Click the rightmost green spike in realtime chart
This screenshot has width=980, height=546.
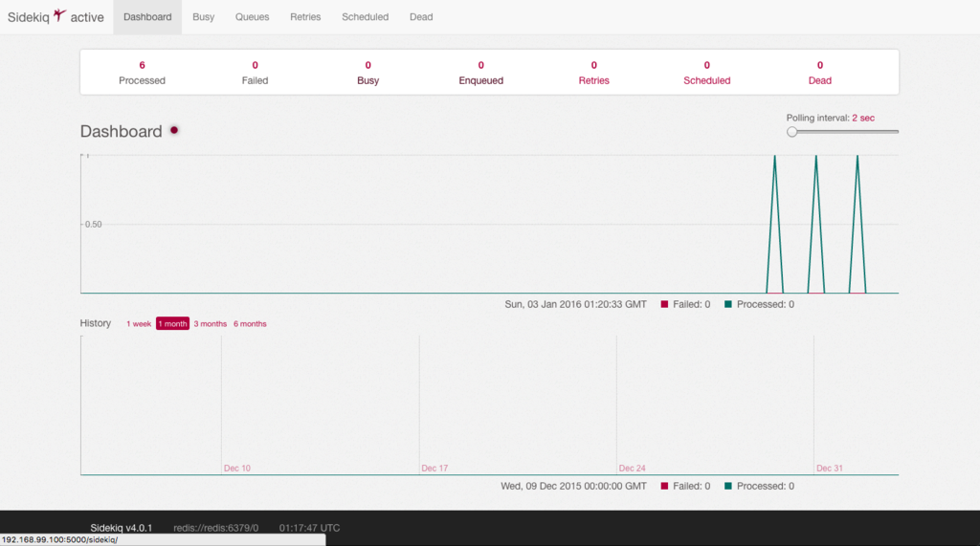[857, 224]
